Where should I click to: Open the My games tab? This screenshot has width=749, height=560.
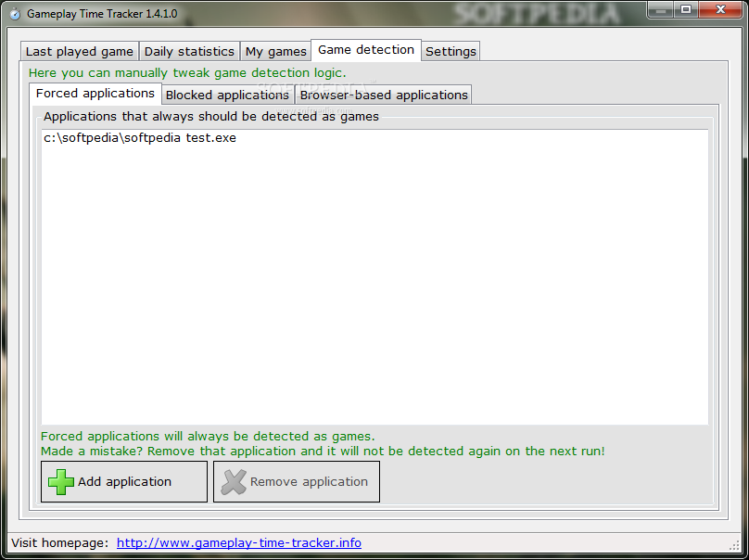(275, 51)
